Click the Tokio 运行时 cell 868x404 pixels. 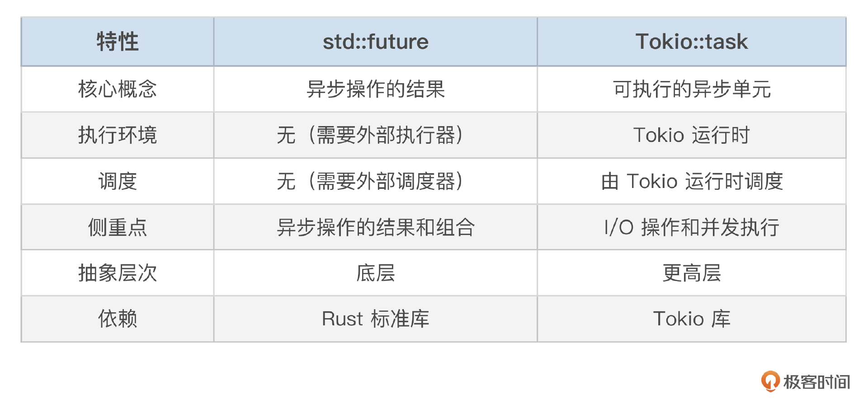(x=692, y=135)
